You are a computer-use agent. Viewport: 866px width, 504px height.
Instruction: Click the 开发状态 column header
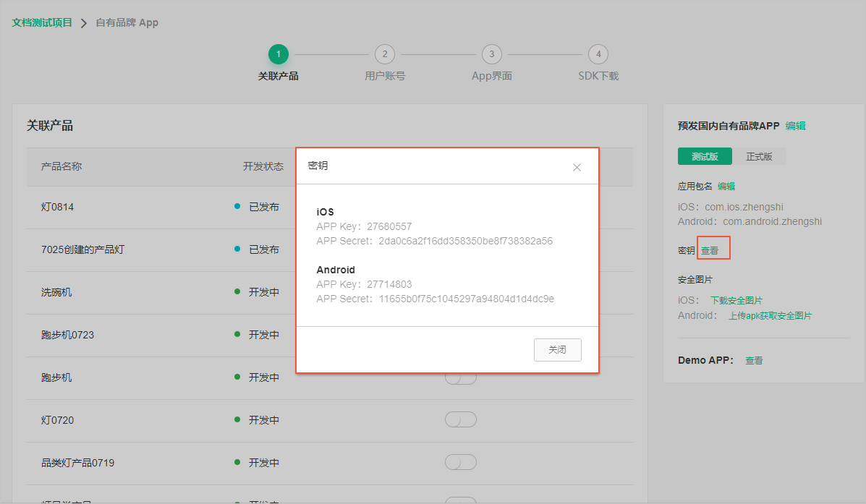[x=263, y=166]
